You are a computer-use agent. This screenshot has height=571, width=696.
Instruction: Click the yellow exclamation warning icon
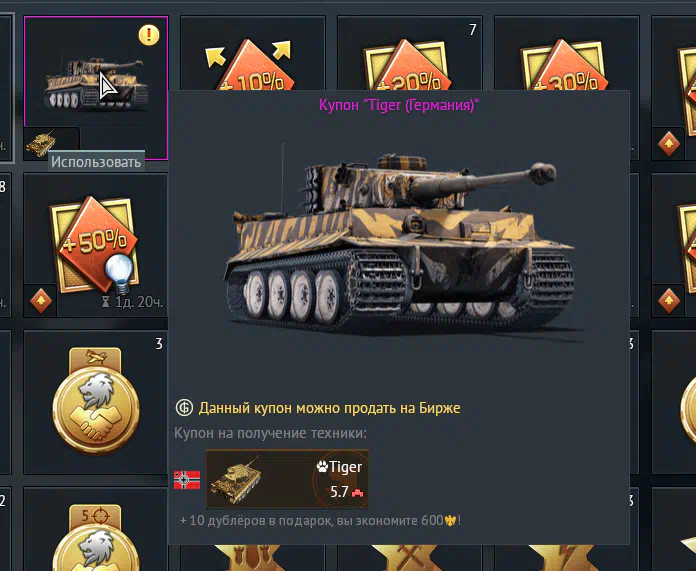[x=149, y=35]
